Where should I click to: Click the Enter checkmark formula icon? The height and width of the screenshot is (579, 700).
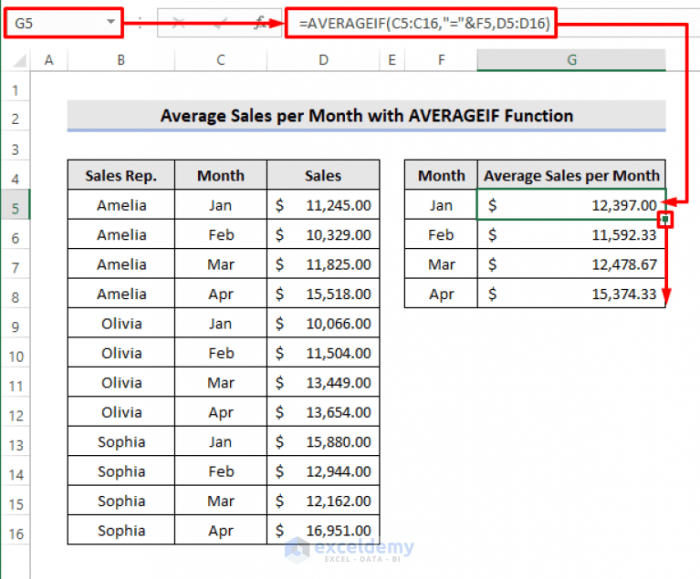pyautogui.click(x=220, y=22)
